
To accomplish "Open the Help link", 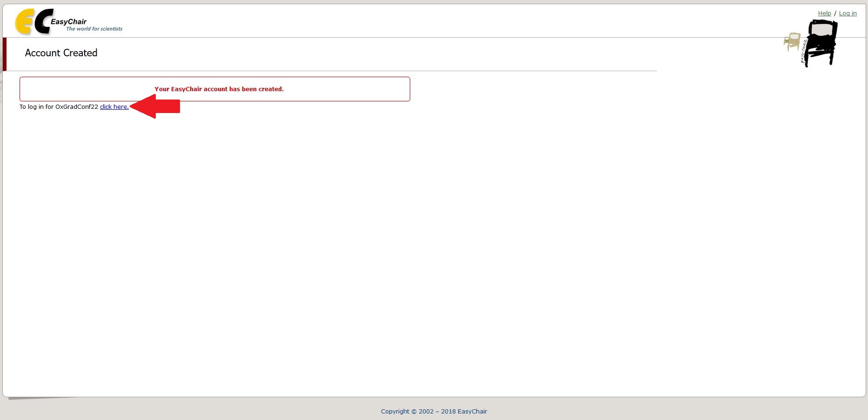I will (x=824, y=13).
